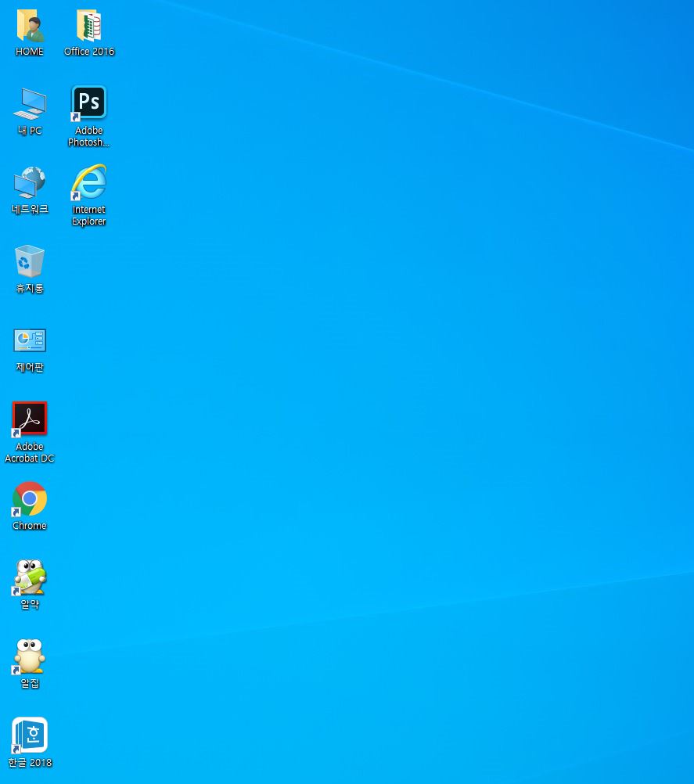Click the "제어판" label text
Viewport: 694px width, 784px height.
point(30,368)
